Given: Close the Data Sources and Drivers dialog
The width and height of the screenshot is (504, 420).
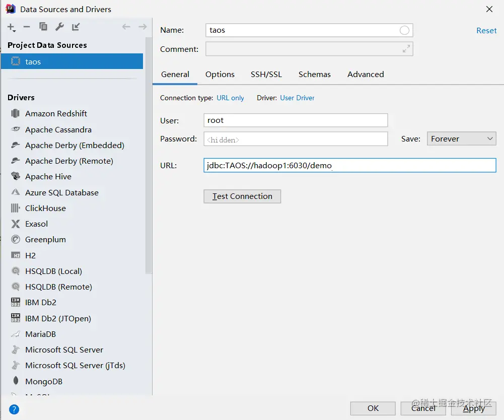Looking at the screenshot, I should pyautogui.click(x=489, y=9).
